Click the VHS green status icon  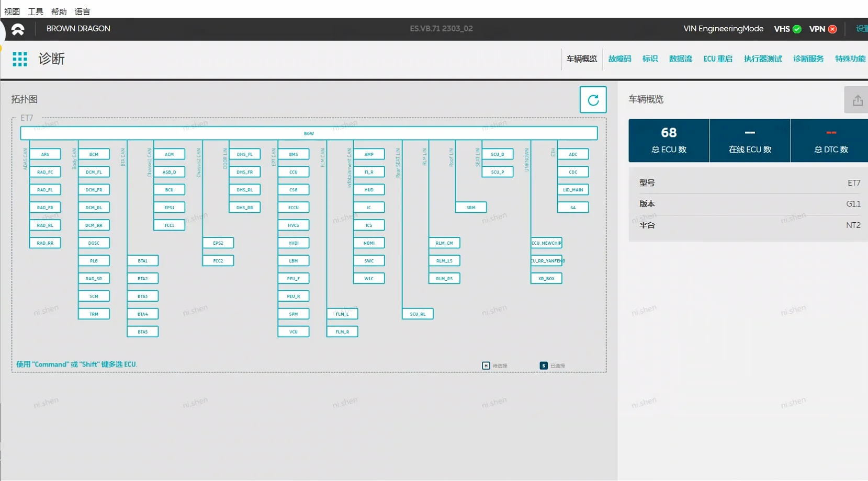pyautogui.click(x=797, y=29)
